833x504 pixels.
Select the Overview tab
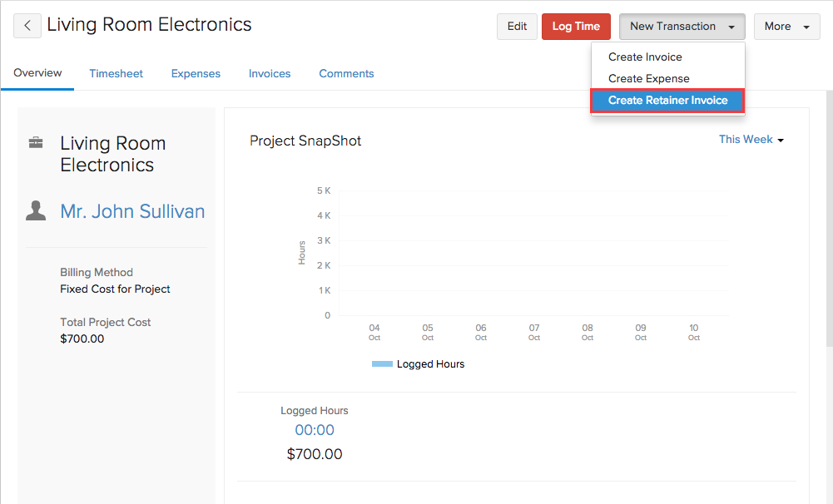(x=37, y=73)
